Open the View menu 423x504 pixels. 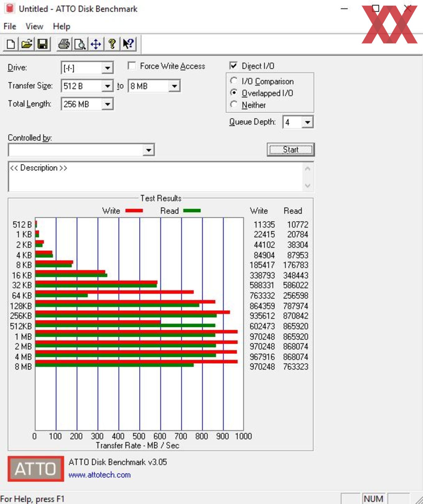coord(34,26)
